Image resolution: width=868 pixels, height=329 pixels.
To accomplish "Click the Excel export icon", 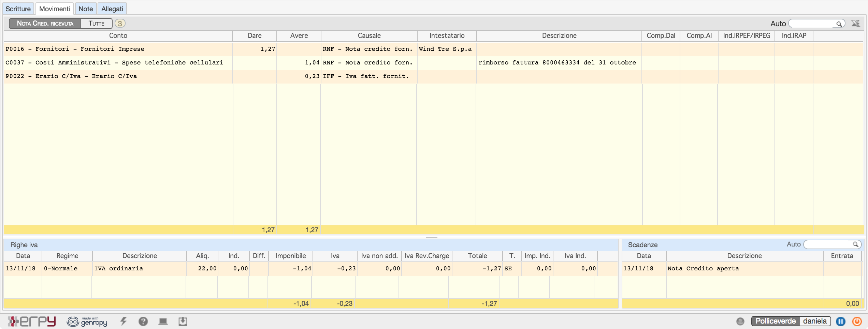I will pos(856,24).
